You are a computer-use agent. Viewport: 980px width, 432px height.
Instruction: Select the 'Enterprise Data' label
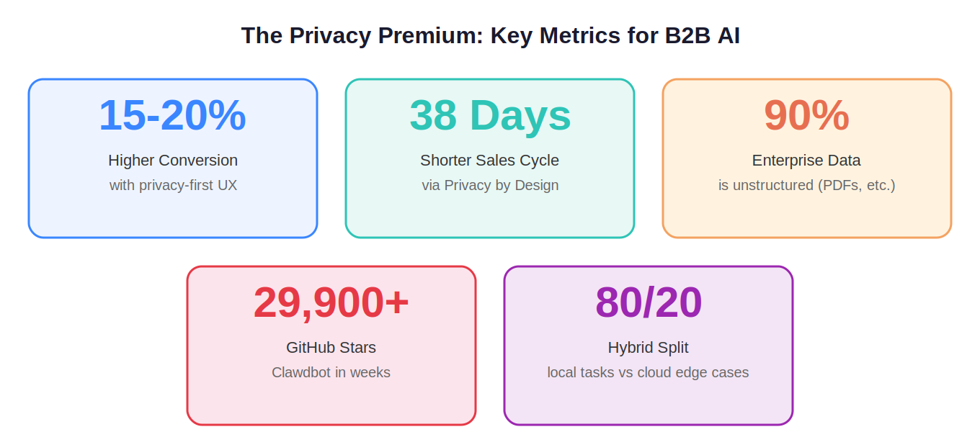click(x=806, y=161)
